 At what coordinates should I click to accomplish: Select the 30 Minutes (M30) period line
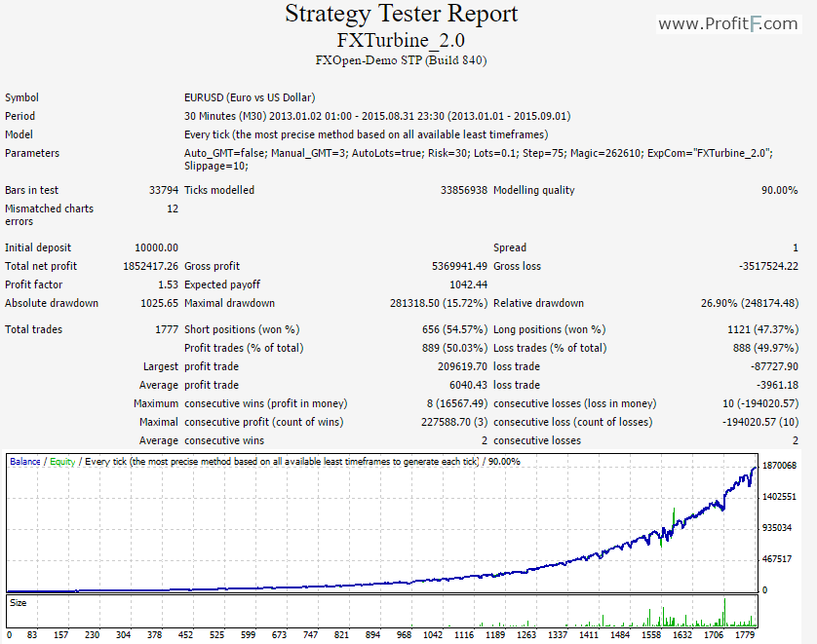coord(377,116)
